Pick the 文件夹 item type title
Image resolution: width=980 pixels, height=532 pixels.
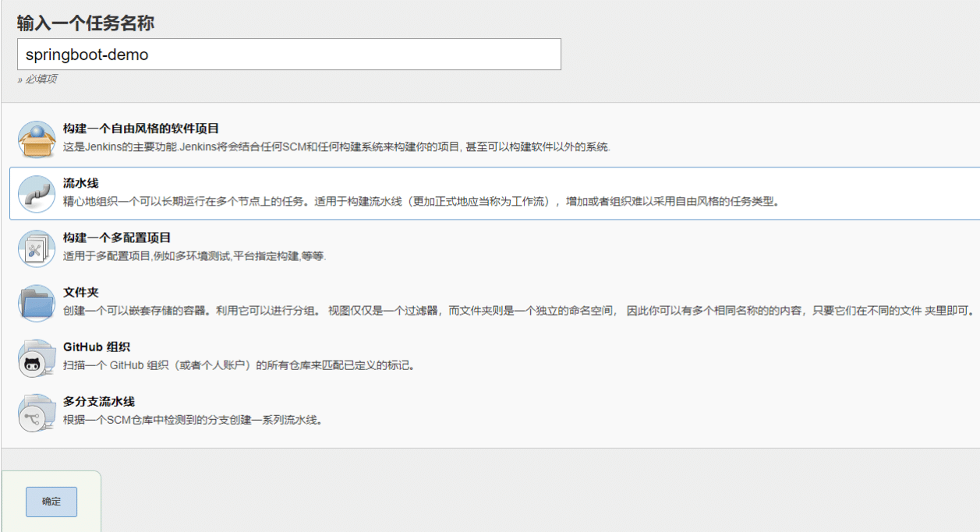[81, 292]
